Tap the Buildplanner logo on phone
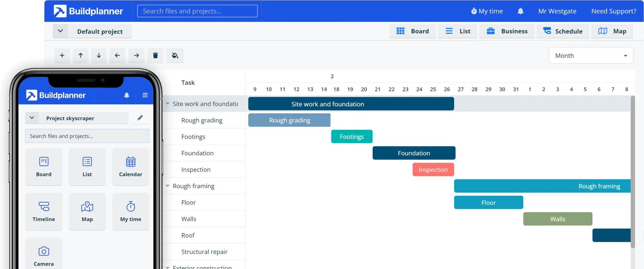Image resolution: width=644 pixels, height=269 pixels. point(56,95)
